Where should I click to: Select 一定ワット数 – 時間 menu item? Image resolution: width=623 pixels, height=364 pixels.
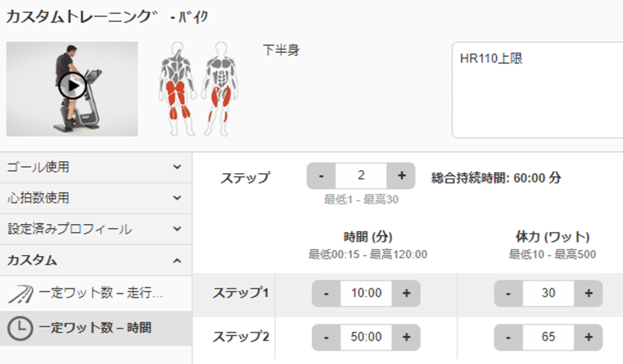click(x=95, y=329)
